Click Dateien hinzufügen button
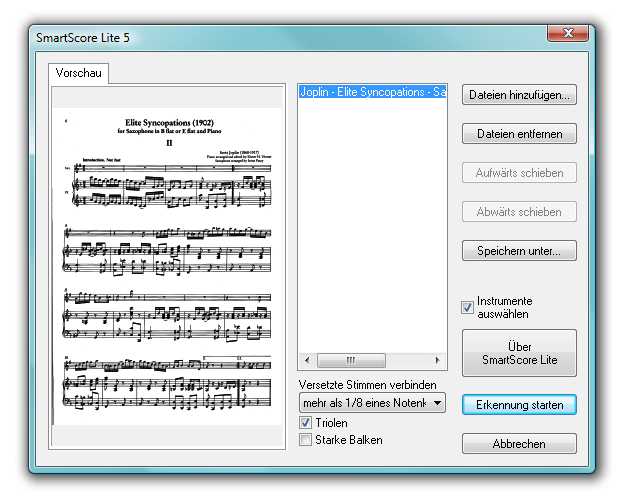Screen dimensions: 634x502 click(519, 95)
